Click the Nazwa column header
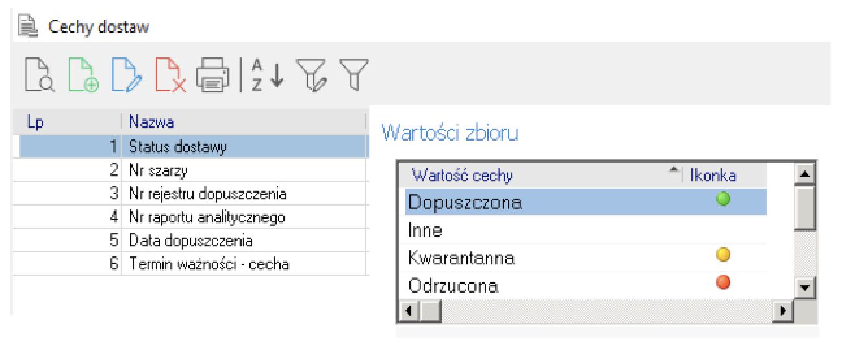 point(151,122)
